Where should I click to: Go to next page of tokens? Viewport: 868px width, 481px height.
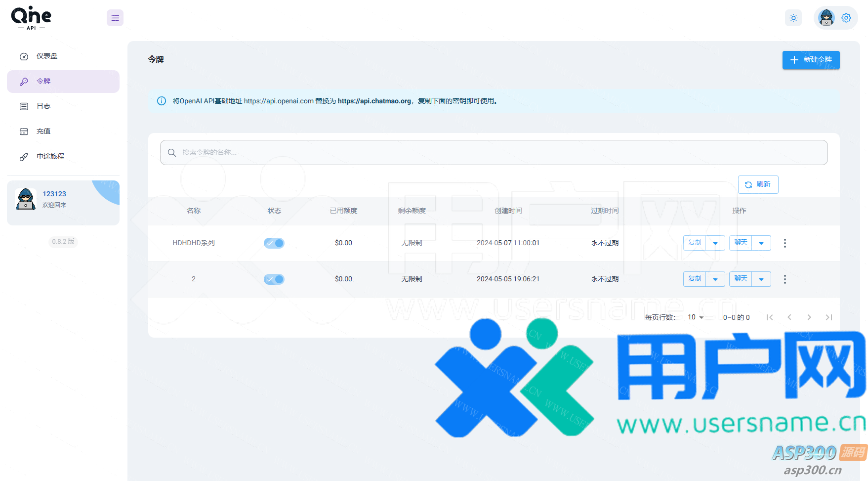[x=809, y=317]
